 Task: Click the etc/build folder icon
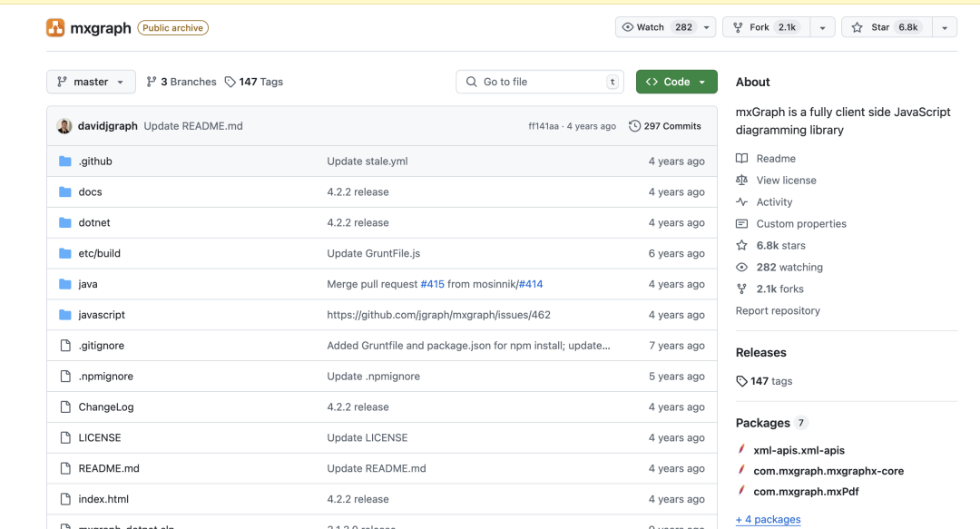[65, 253]
